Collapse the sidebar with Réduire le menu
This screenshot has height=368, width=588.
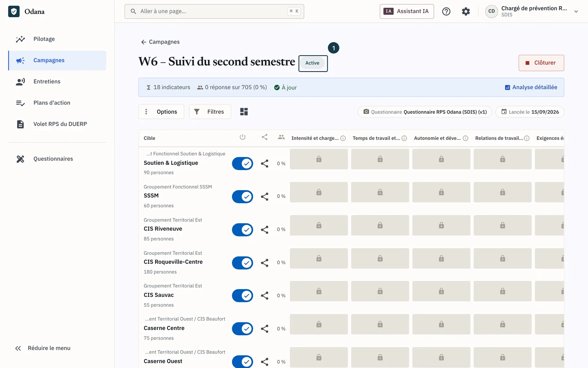coord(43,348)
